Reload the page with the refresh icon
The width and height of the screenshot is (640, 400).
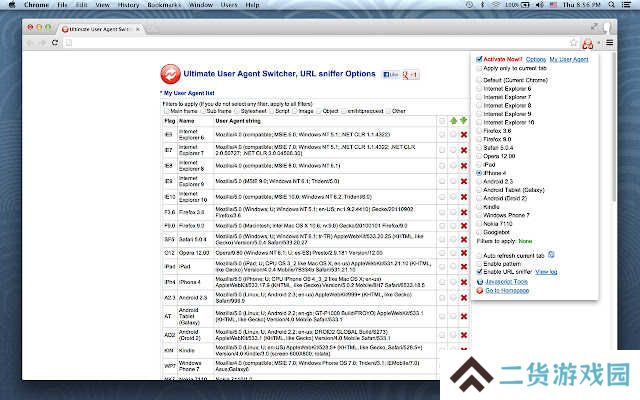tap(55, 42)
